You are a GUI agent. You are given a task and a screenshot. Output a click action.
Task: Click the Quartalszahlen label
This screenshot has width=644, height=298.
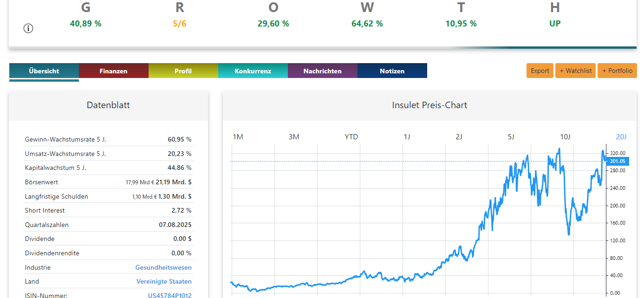click(x=46, y=225)
